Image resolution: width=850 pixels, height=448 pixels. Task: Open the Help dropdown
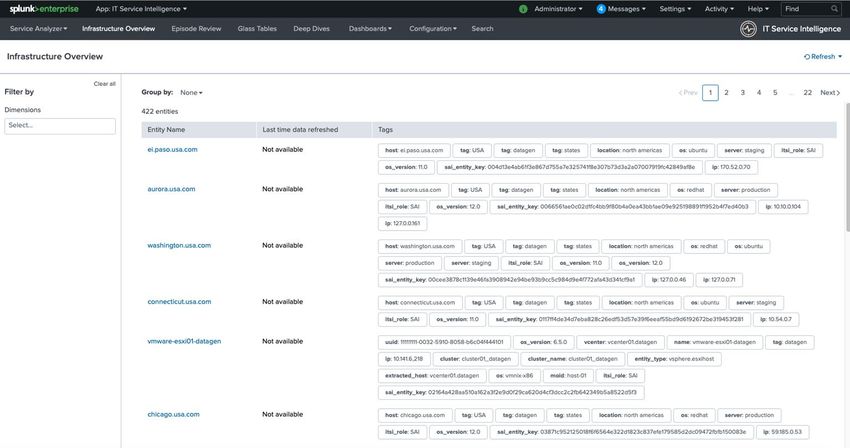point(758,9)
